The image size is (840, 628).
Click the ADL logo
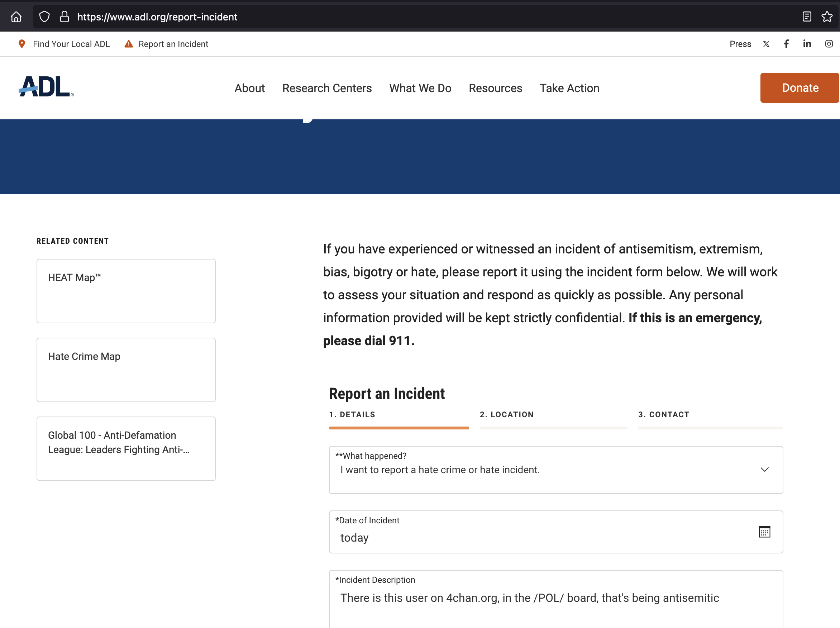[x=46, y=87]
